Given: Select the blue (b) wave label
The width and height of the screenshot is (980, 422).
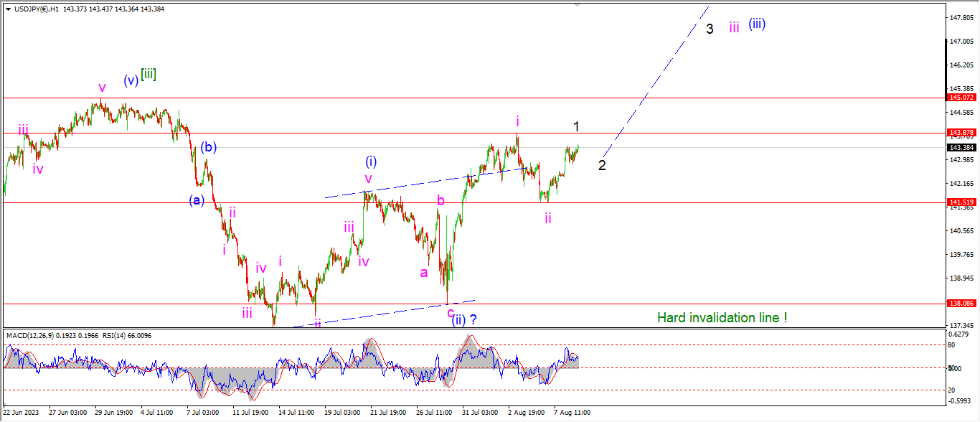Looking at the screenshot, I should pyautogui.click(x=209, y=147).
